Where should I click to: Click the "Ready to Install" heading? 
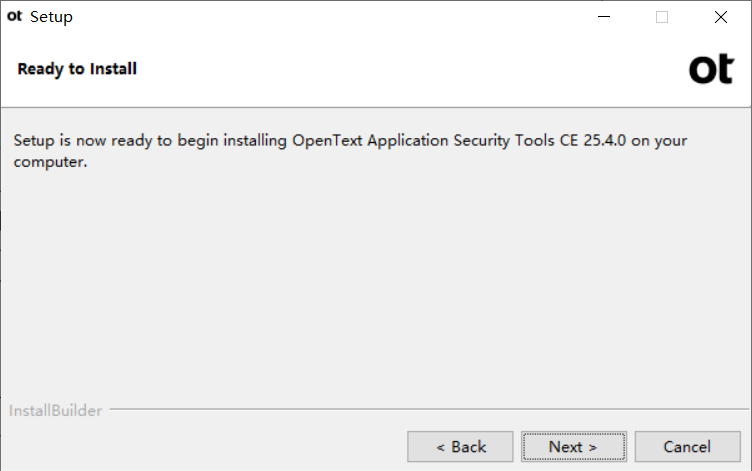[x=77, y=69]
